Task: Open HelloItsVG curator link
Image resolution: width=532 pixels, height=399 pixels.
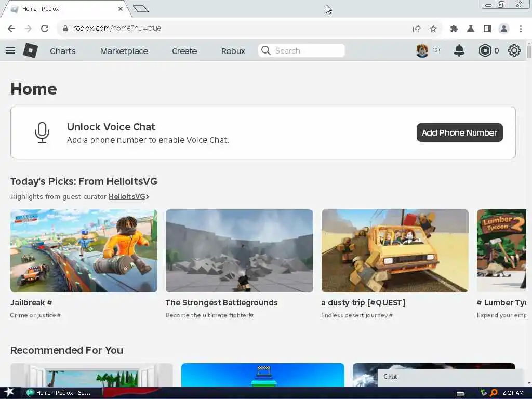Action: tap(129, 196)
